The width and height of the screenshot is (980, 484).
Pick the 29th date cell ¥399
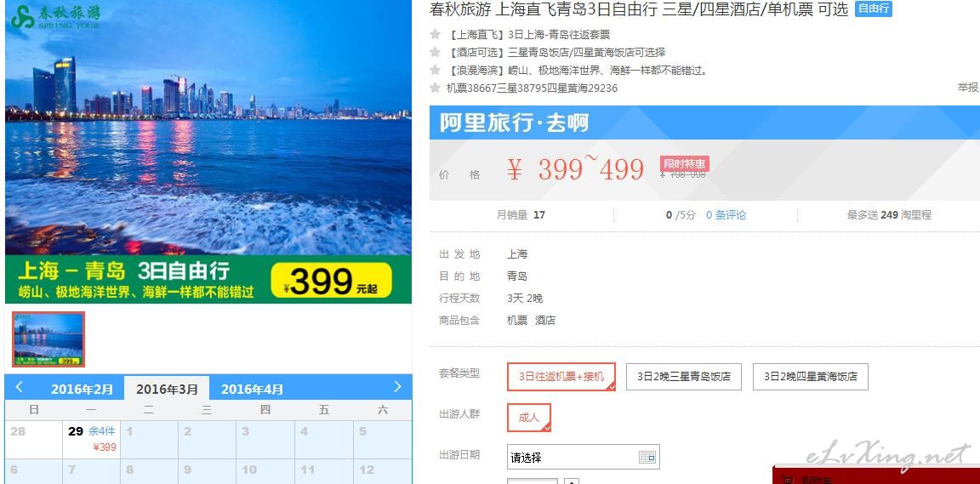coord(91,440)
